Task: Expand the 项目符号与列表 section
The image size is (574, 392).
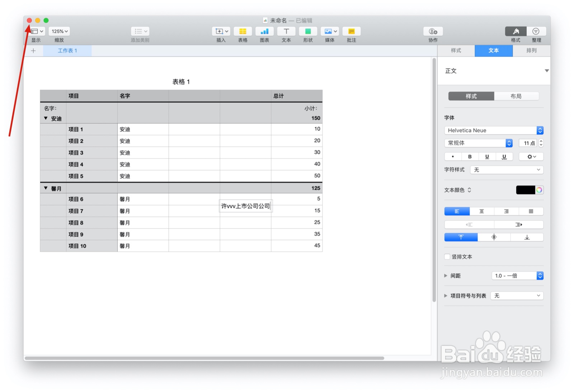Action: click(446, 296)
